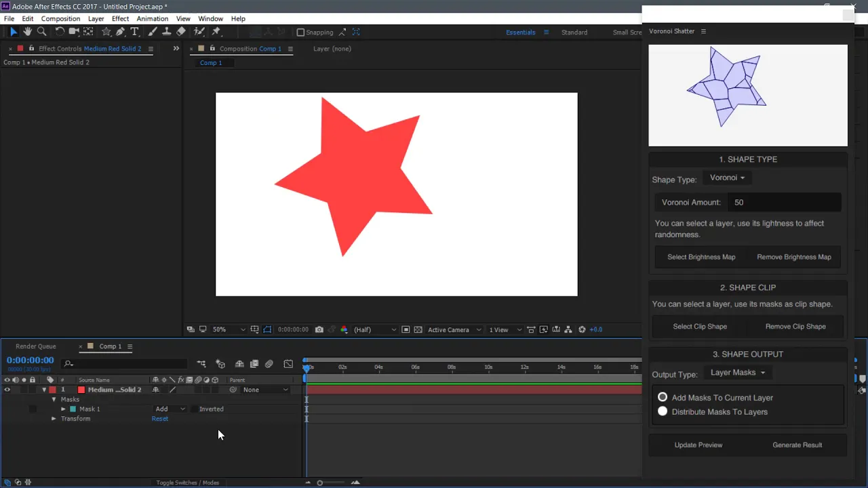Select the Horizontal Type tool
Viewport: 868px width, 488px height.
pos(134,32)
